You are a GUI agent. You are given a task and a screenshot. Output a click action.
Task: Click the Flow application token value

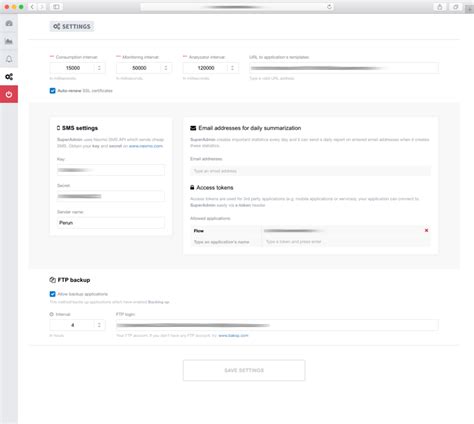[x=293, y=231]
